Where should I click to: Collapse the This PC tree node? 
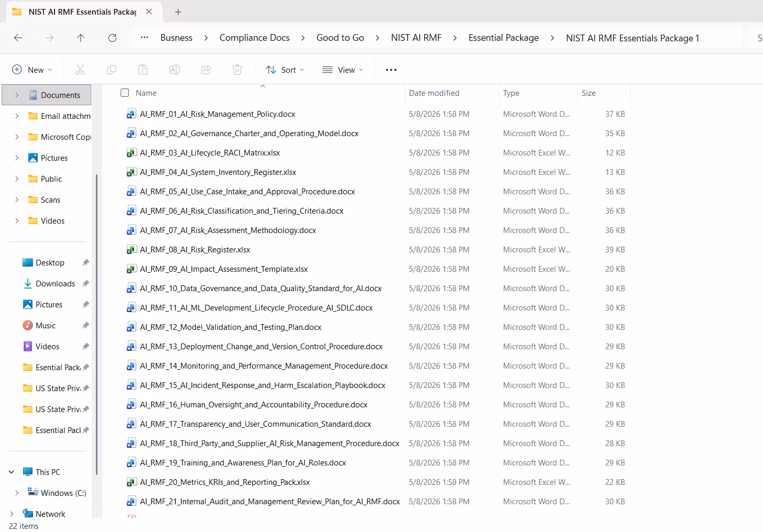pyautogui.click(x=12, y=472)
